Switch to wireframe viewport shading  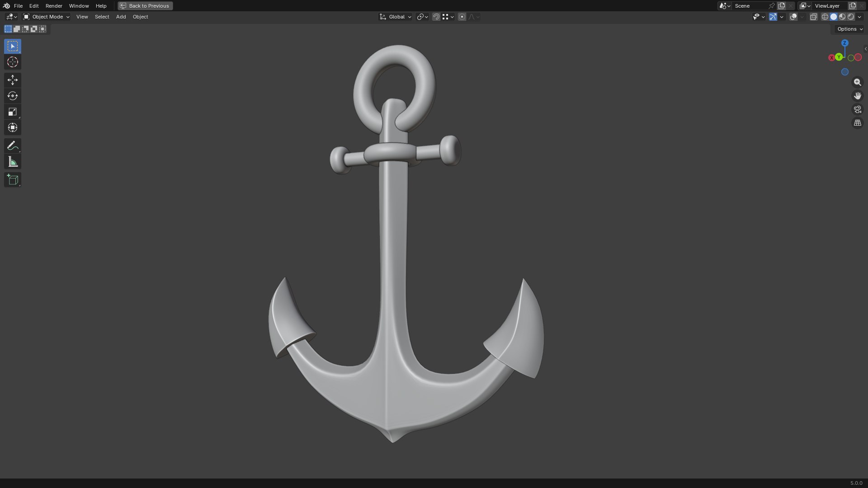tap(825, 17)
